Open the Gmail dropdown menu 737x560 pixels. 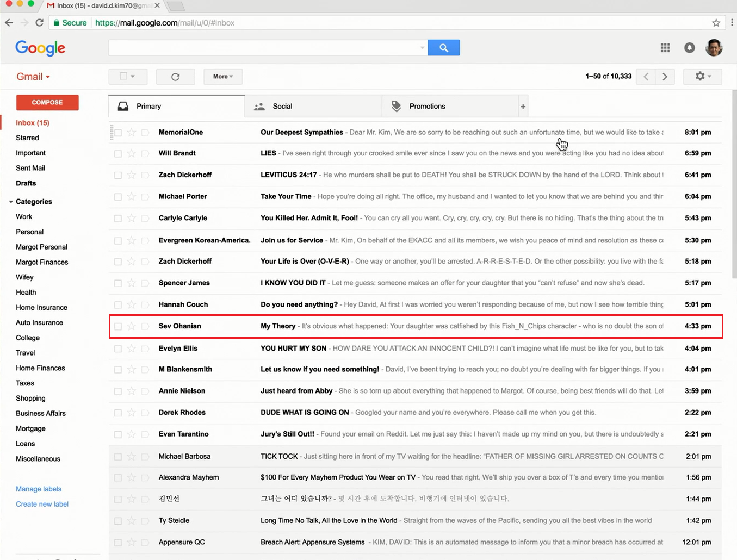[x=33, y=77]
